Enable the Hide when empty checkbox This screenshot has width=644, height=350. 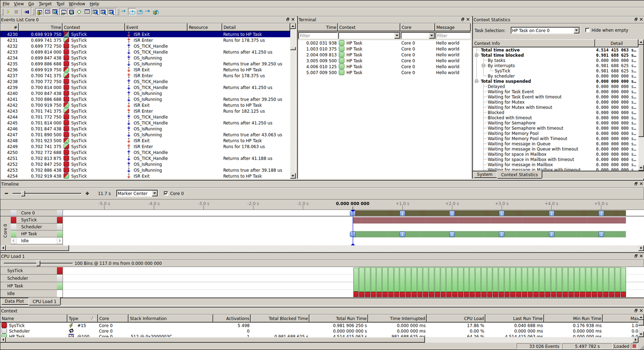click(x=588, y=30)
